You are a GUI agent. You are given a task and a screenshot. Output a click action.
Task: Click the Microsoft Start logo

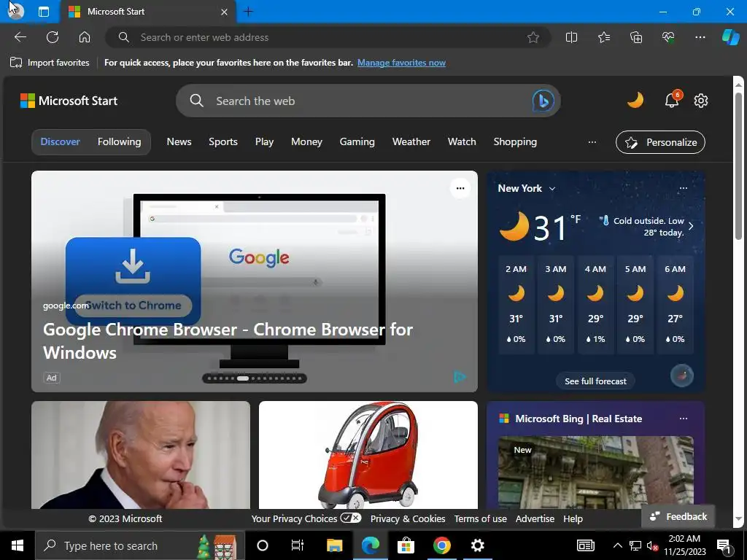[69, 101]
